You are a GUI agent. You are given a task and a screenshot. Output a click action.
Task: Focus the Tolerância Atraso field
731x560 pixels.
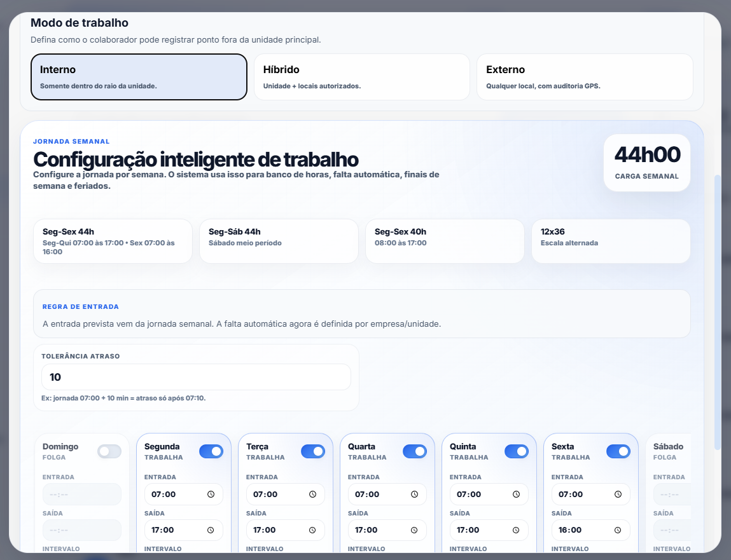[197, 377]
